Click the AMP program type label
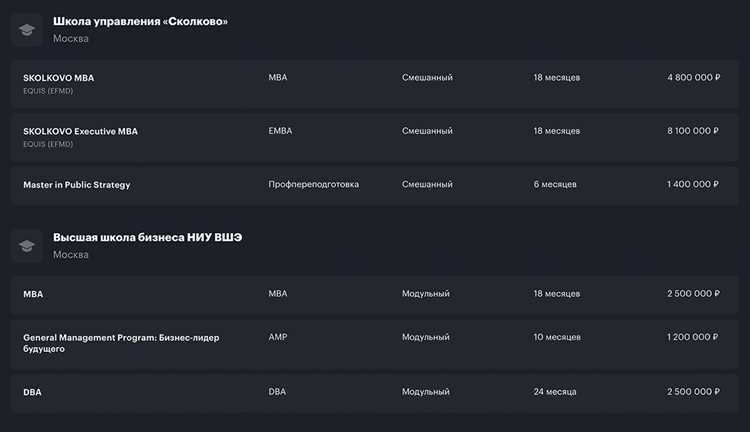The image size is (750, 432). pyautogui.click(x=278, y=338)
